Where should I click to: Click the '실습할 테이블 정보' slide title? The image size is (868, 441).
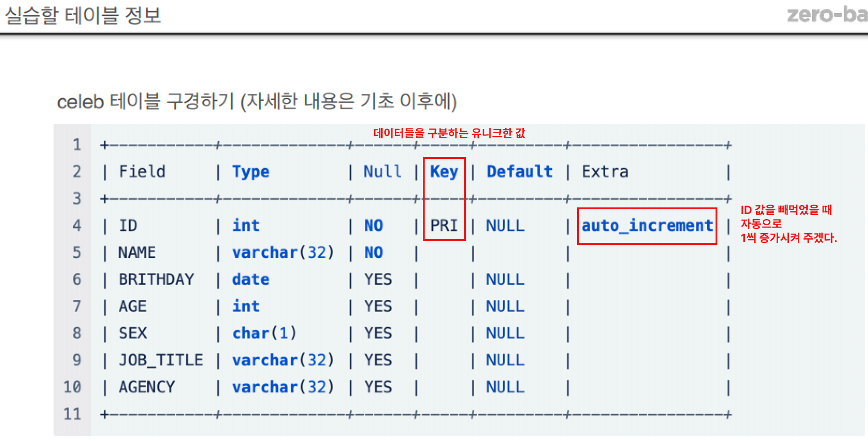coord(83,15)
